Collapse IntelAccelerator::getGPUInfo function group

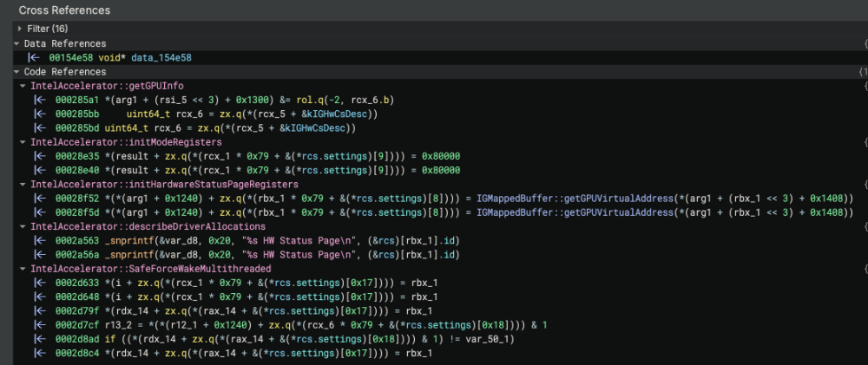pos(23,87)
